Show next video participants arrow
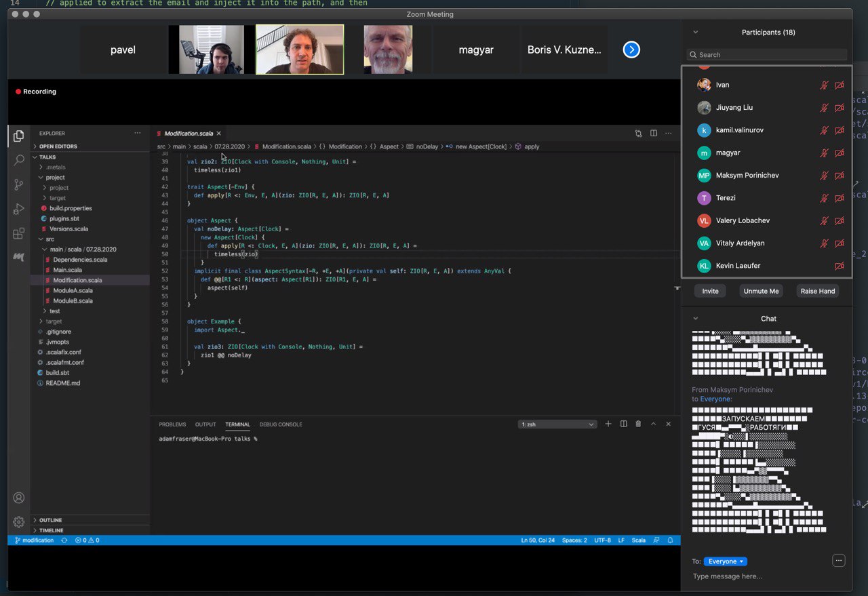The image size is (868, 596). point(631,49)
